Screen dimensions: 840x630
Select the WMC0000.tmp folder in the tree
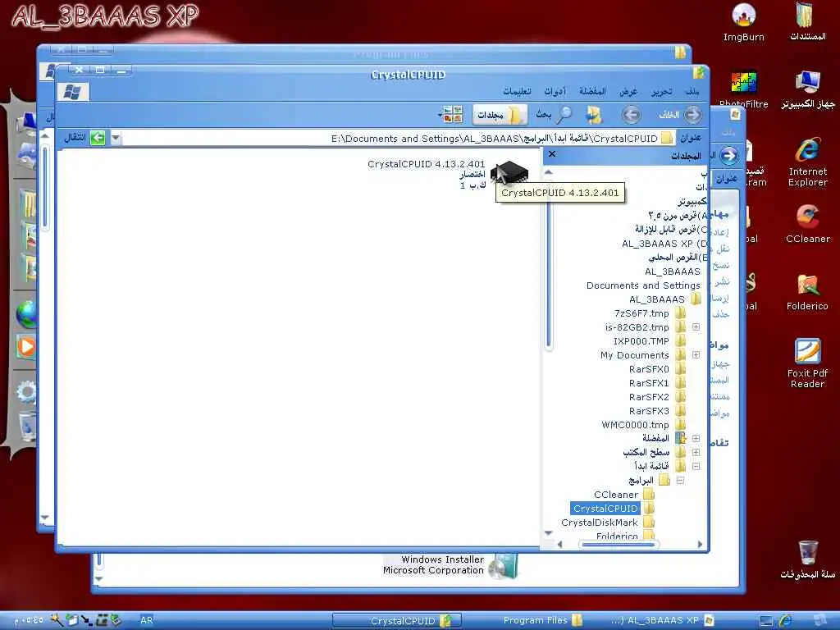coord(636,425)
